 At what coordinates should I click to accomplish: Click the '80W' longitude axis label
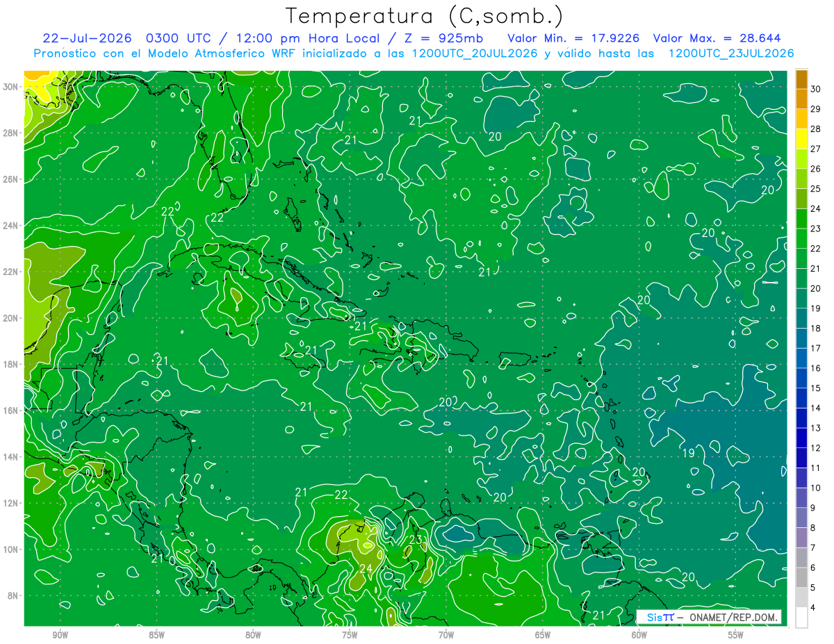coord(253,635)
